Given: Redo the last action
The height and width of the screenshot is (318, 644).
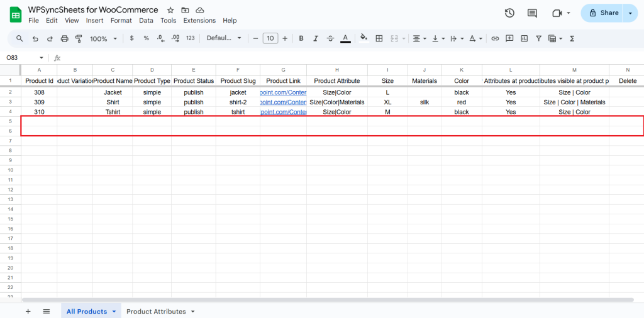Looking at the screenshot, I should (50, 38).
